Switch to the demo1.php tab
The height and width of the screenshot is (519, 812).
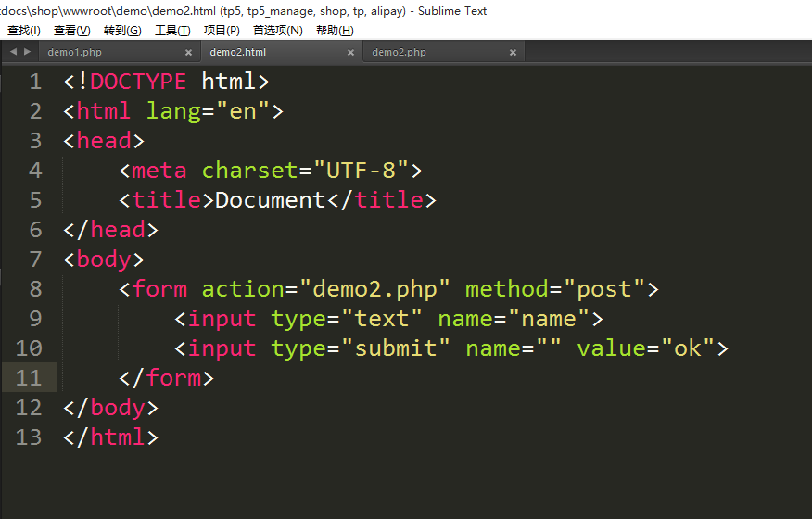pyautogui.click(x=74, y=53)
